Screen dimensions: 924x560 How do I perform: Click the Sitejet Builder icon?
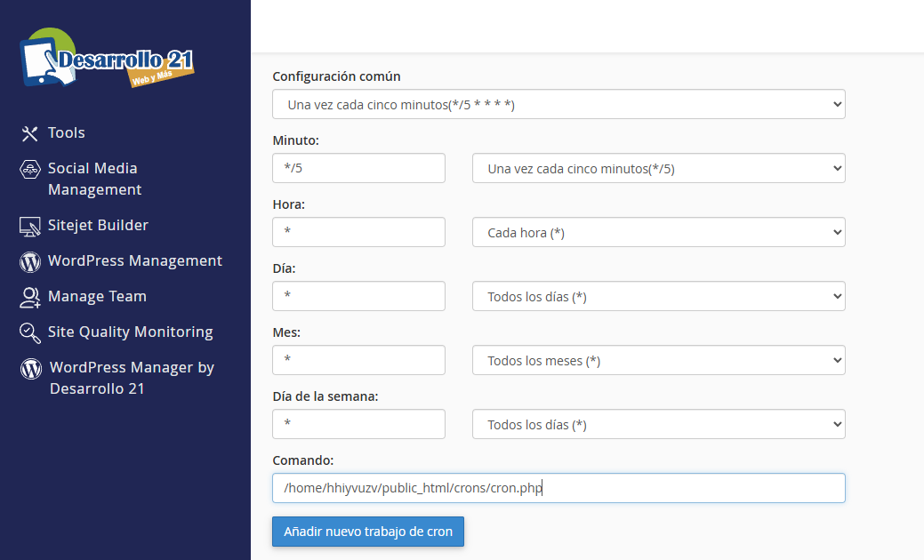(x=30, y=227)
